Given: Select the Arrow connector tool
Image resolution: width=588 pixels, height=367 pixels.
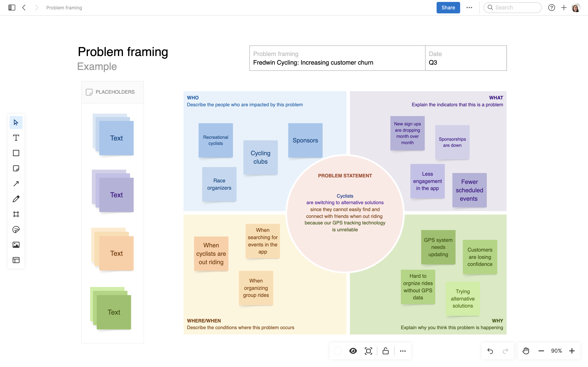Looking at the screenshot, I should [x=16, y=184].
